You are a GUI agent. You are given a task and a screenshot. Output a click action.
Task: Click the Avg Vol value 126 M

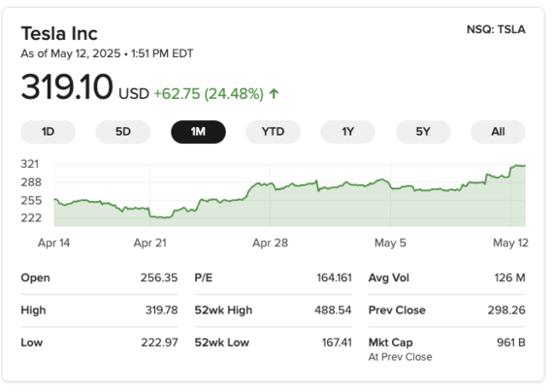tap(509, 278)
